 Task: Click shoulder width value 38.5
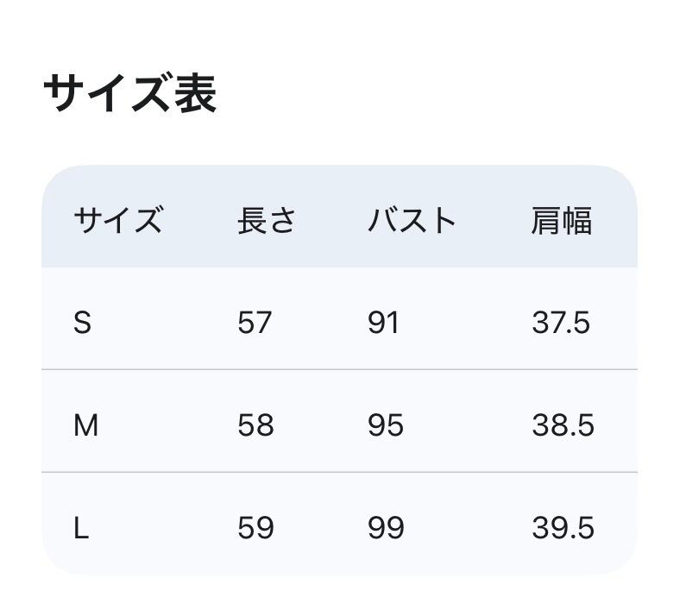(563, 425)
